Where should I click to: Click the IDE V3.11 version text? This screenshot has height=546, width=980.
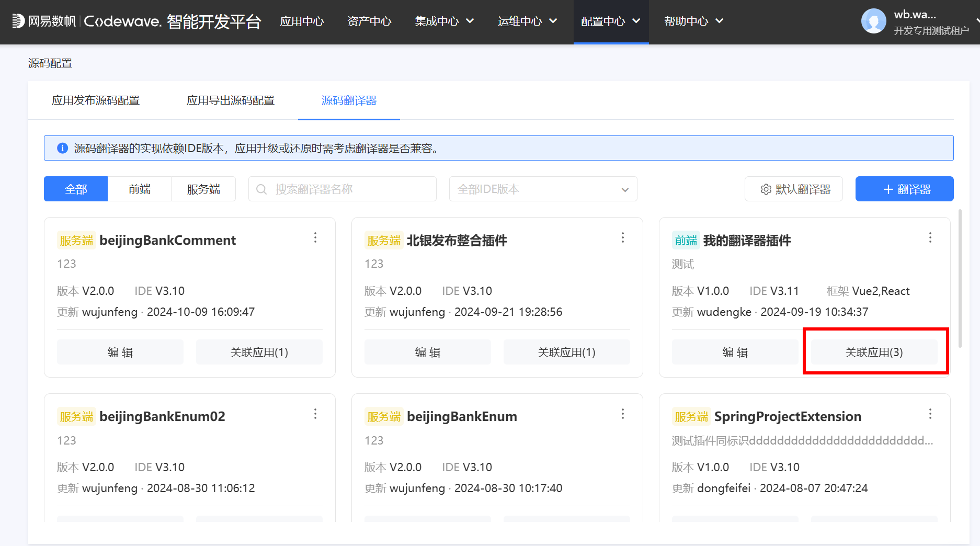[774, 291]
